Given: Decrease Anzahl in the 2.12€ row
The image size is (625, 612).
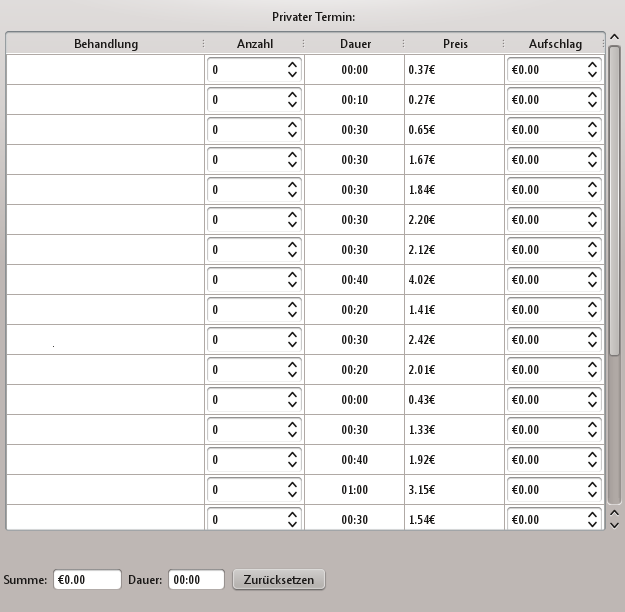Looking at the screenshot, I should tap(292, 254).
